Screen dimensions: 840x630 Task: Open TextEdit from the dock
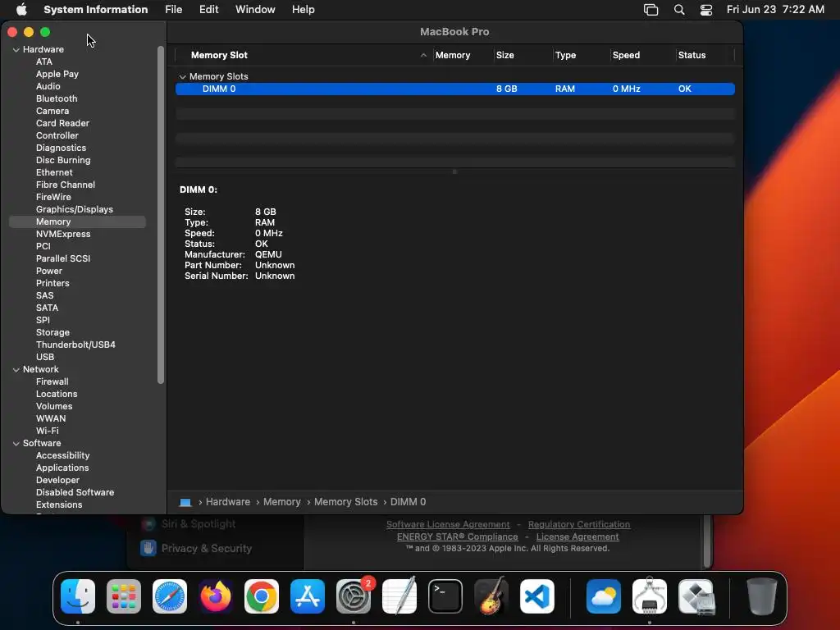(399, 596)
